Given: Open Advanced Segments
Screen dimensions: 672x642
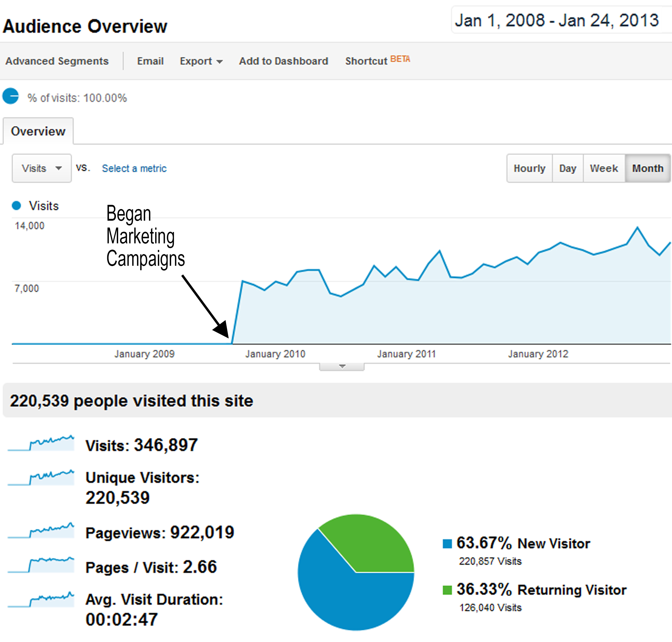Looking at the screenshot, I should point(57,61).
